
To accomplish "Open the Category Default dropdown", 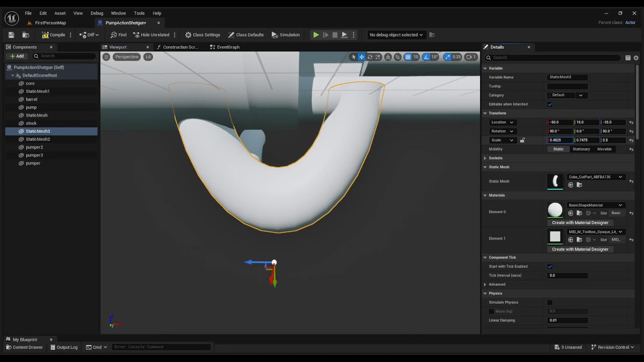I will pos(567,95).
